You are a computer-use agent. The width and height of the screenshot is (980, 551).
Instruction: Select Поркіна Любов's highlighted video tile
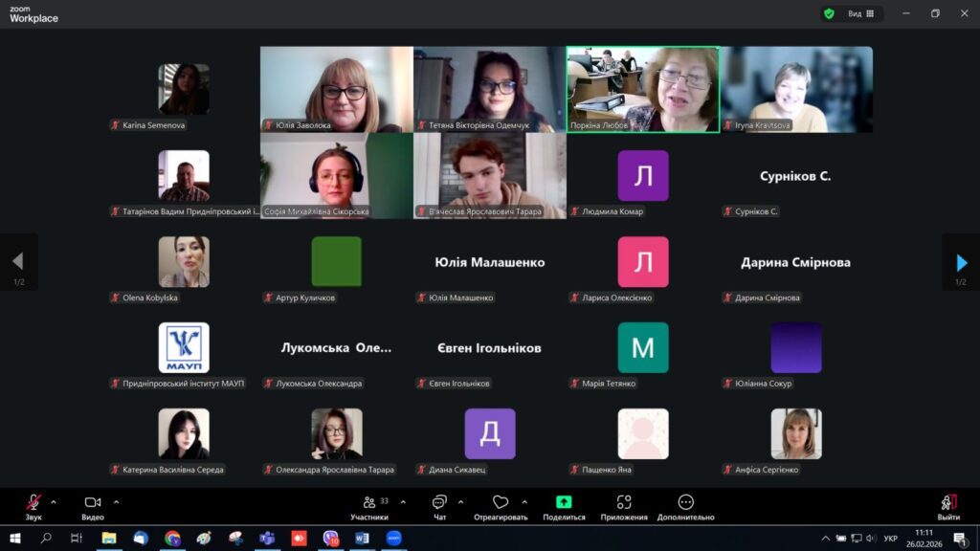(x=643, y=89)
